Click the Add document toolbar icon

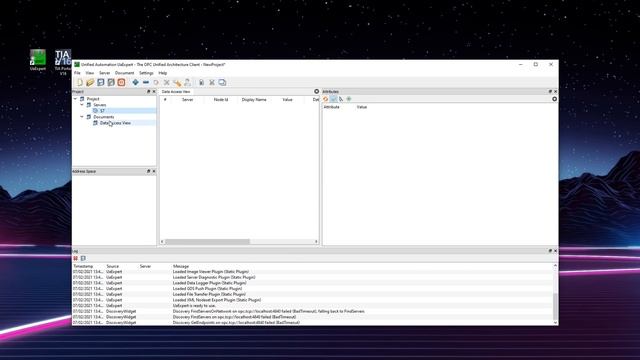201,82
